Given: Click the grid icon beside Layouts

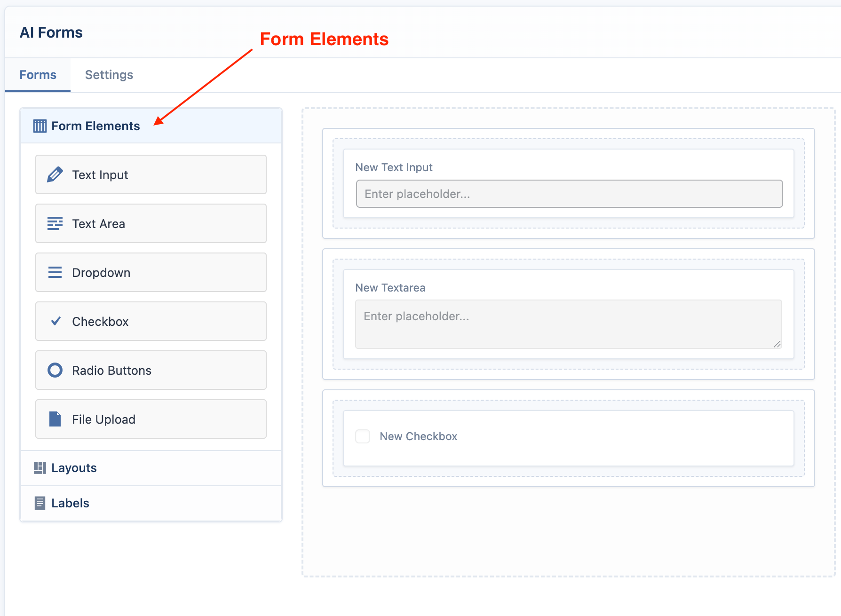Looking at the screenshot, I should (x=40, y=467).
